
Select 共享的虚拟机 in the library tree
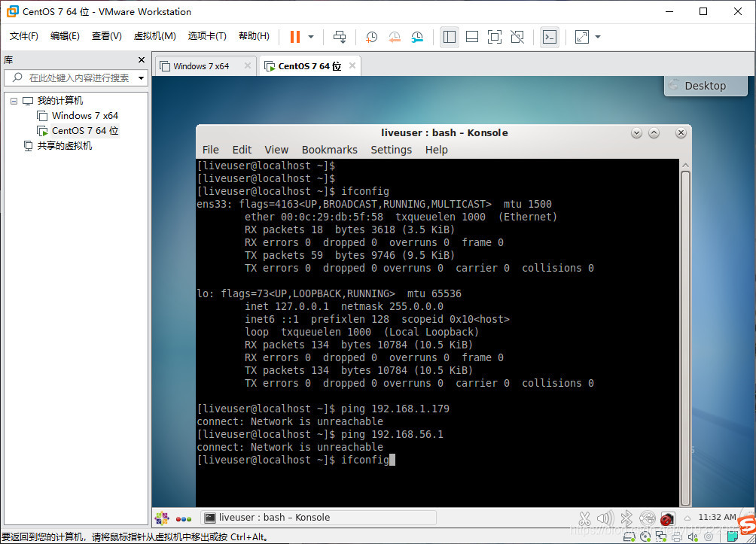64,145
